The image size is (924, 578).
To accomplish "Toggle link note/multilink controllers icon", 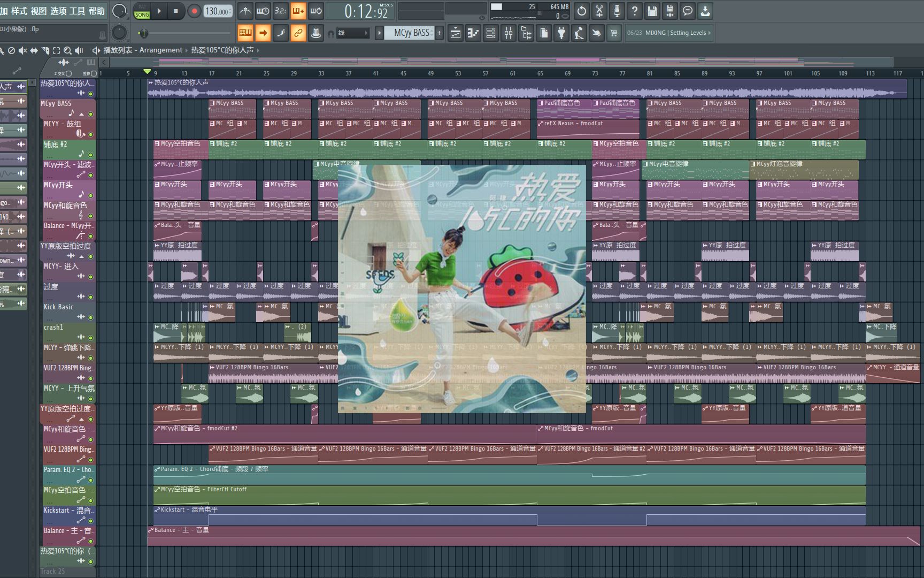I will pyautogui.click(x=298, y=33).
